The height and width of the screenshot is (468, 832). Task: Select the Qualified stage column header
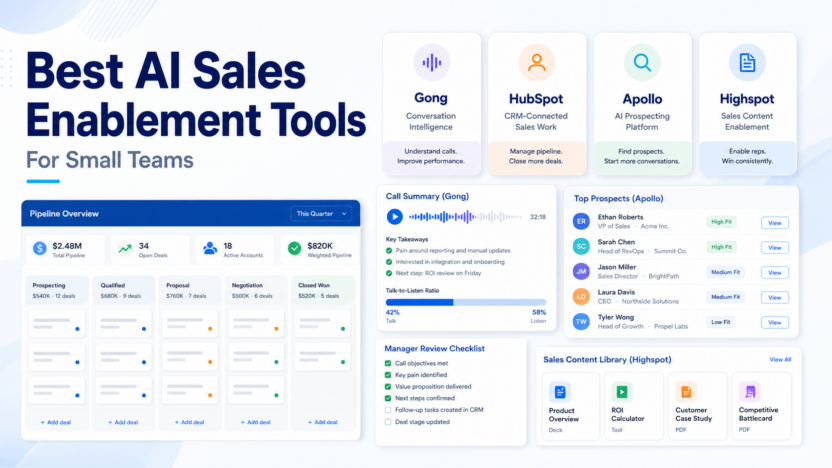coord(124,290)
